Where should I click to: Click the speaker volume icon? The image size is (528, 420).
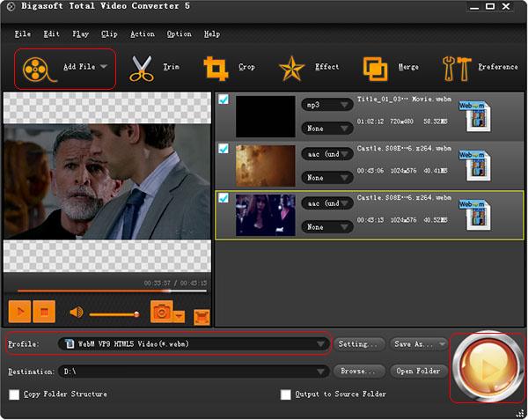[77, 313]
